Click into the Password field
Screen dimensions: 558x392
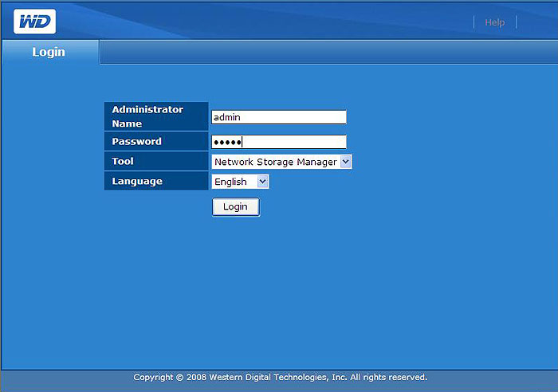point(279,142)
